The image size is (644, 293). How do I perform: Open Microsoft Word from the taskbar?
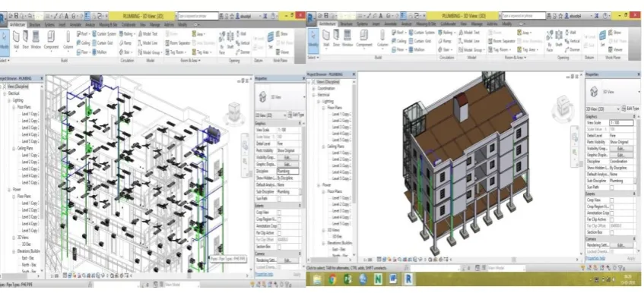point(393,279)
